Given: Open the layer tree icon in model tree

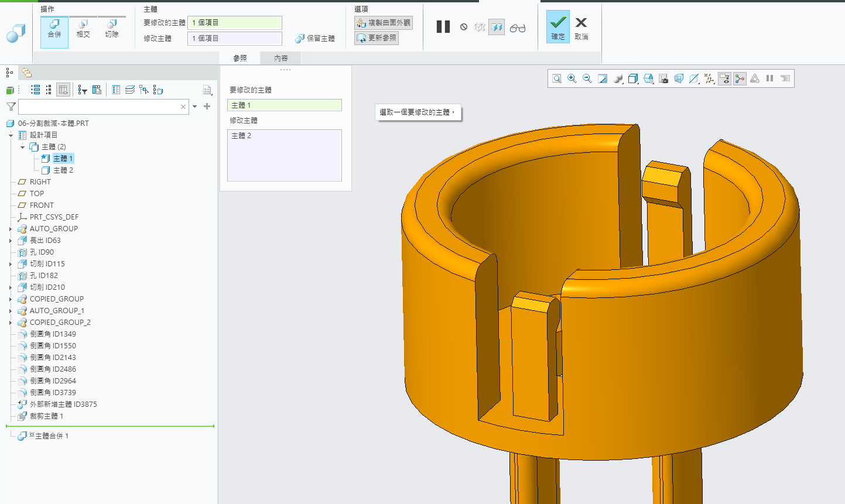Looking at the screenshot, I should (x=130, y=90).
